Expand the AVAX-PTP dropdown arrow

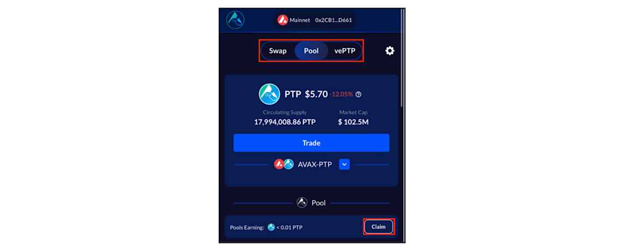(344, 164)
